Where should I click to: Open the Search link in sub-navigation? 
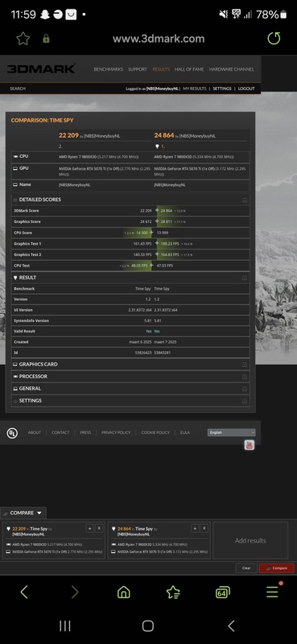coord(18,89)
